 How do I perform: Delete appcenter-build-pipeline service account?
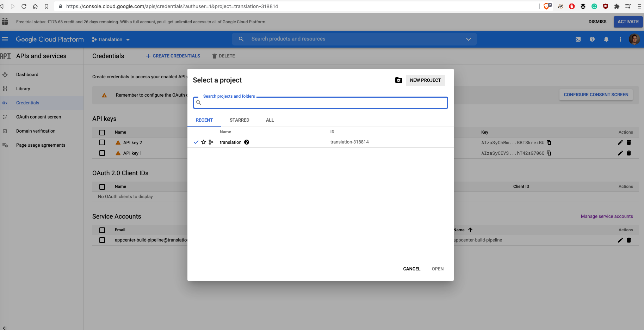click(629, 240)
